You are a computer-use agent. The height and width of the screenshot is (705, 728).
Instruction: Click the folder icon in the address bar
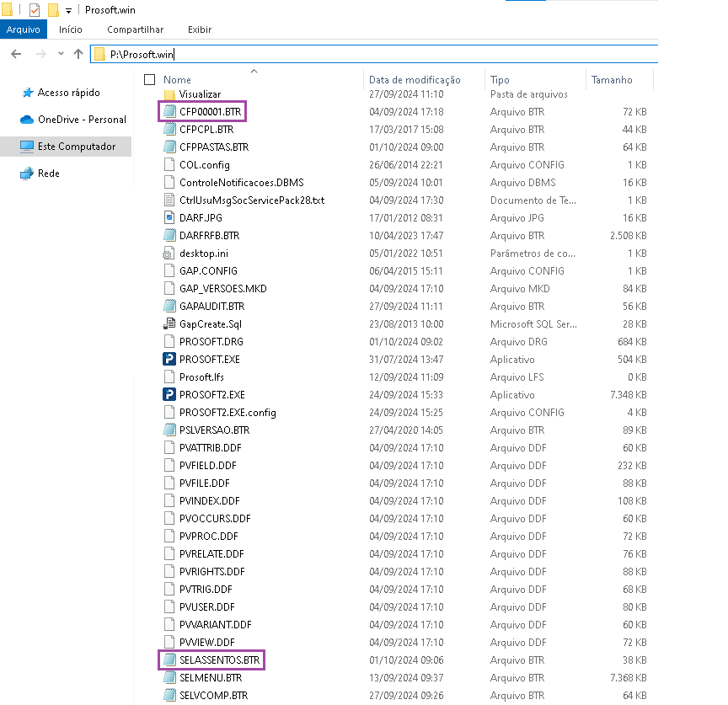pyautogui.click(x=99, y=54)
